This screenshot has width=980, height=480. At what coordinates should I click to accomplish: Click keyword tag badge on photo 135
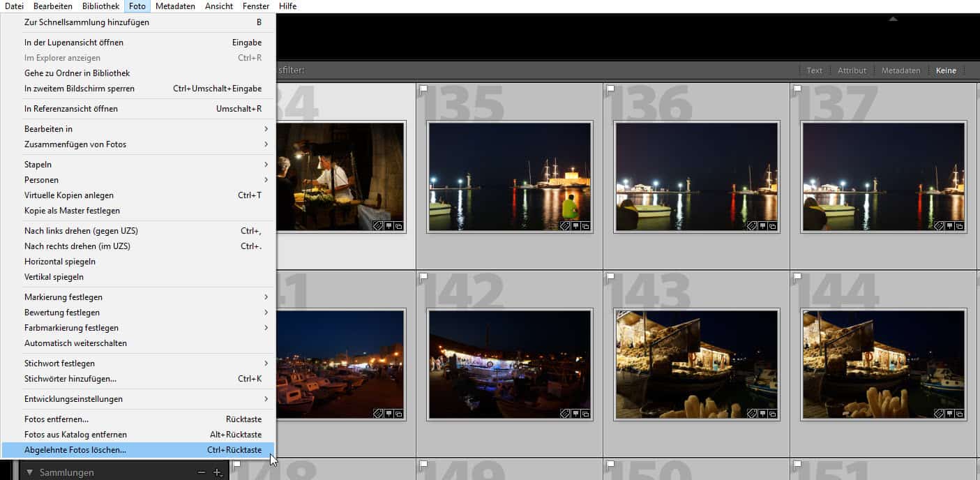566,226
